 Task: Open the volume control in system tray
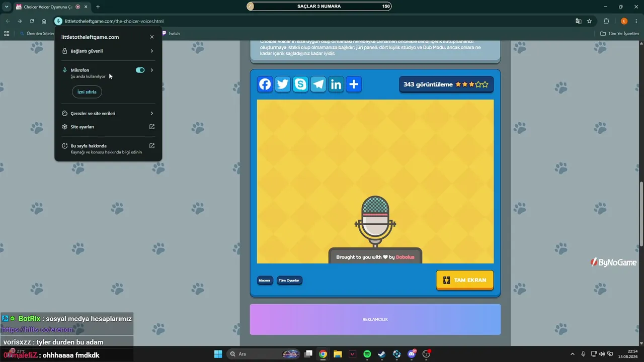(x=603, y=354)
